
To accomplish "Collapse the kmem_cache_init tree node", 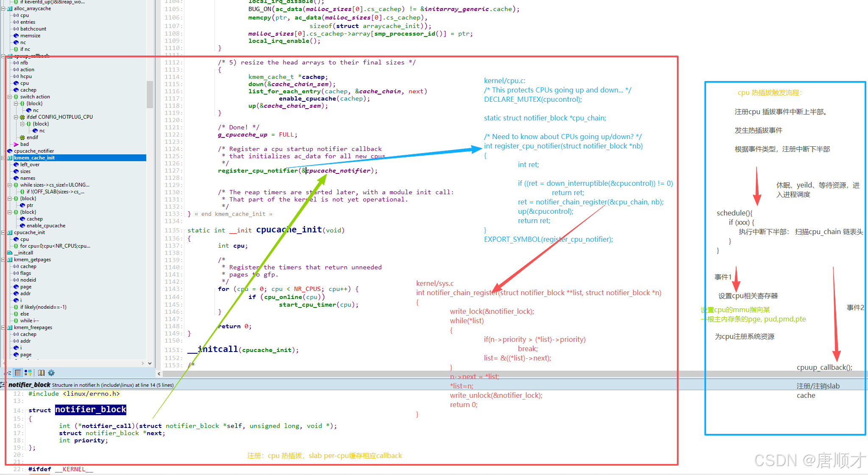I will (3, 158).
